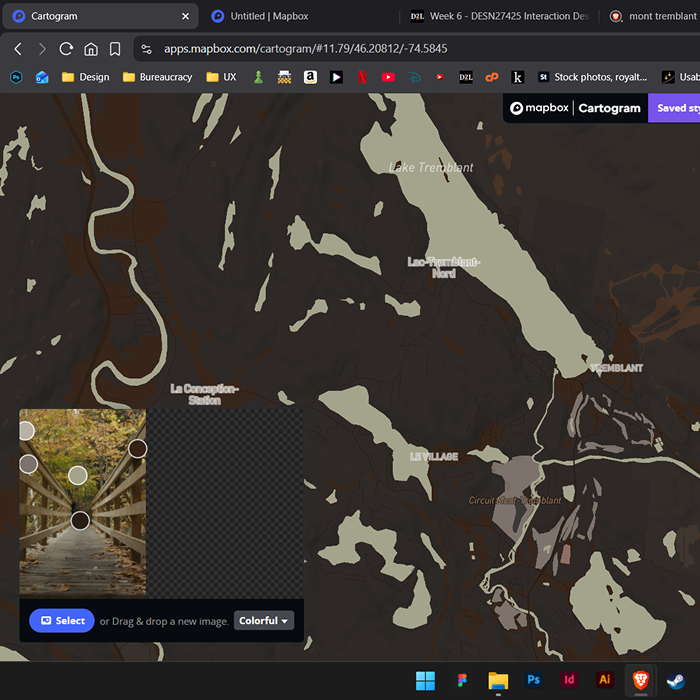Open the Windows Start menu
The image size is (700, 700).
(425, 680)
